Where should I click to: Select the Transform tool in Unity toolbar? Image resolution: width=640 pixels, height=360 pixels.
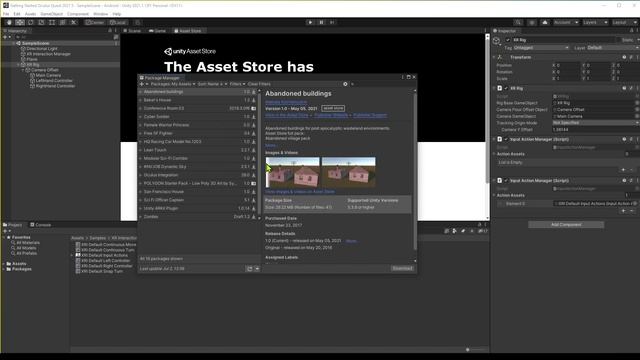62,22
